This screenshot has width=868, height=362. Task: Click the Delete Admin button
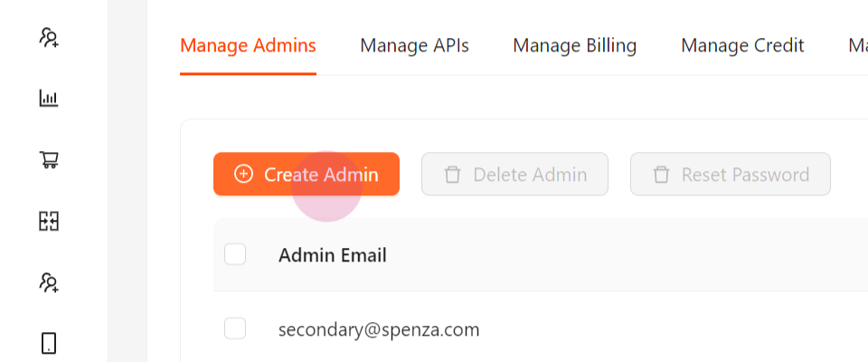coord(514,174)
